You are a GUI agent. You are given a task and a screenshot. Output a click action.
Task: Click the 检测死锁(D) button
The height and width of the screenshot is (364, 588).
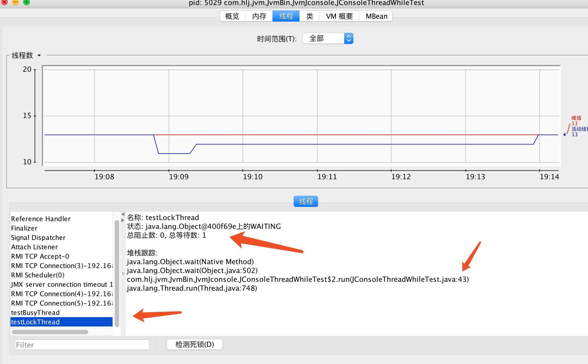point(195,344)
